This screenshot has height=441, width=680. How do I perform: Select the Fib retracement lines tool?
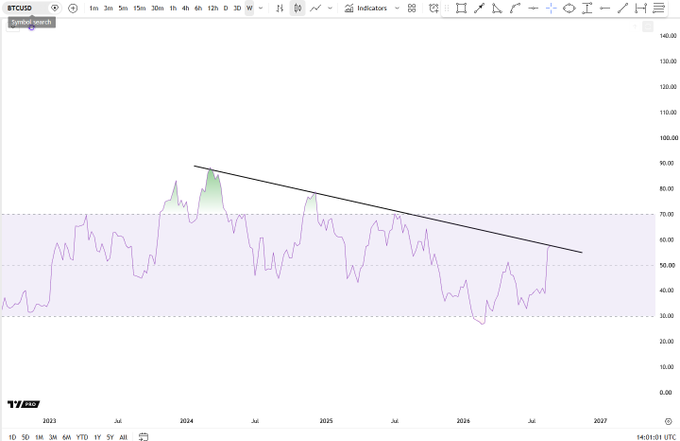[659, 8]
